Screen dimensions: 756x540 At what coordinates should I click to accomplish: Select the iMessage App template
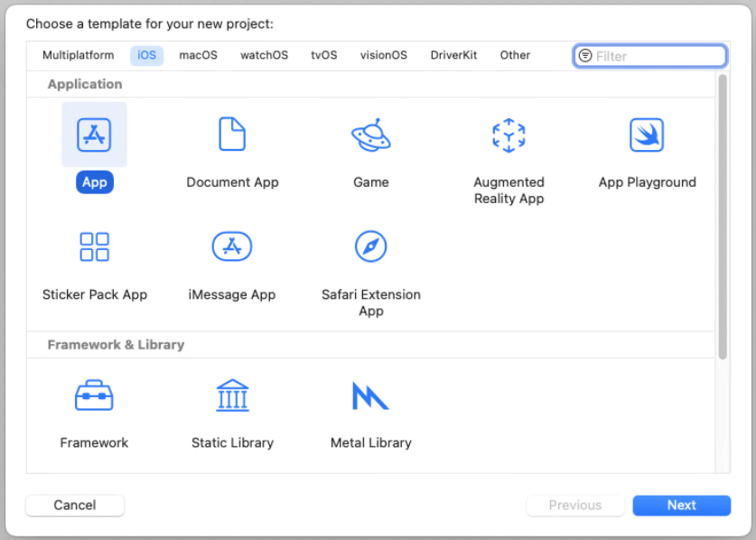tap(232, 247)
